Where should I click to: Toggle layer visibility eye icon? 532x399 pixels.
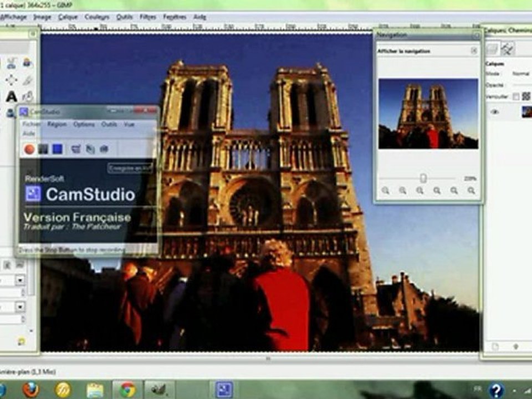pos(495,112)
